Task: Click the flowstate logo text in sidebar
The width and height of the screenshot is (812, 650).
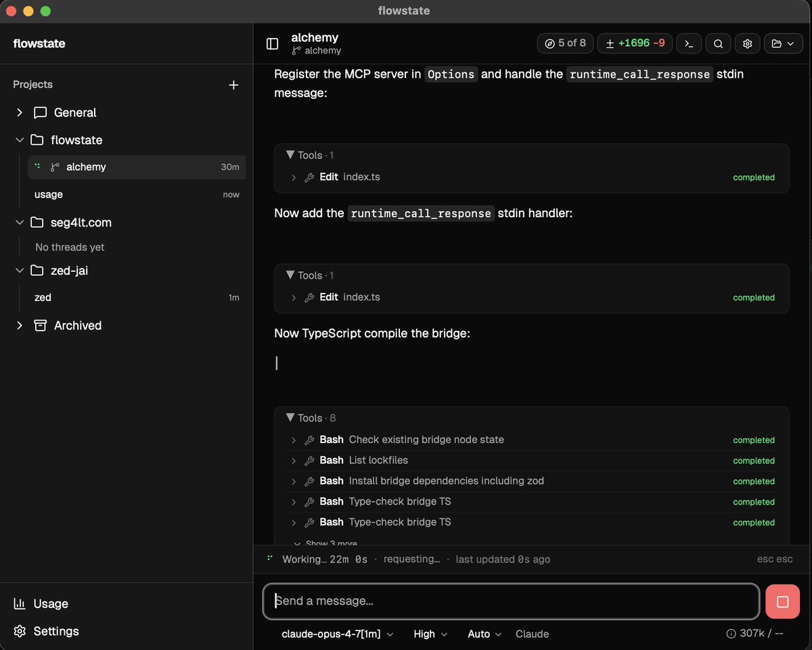Action: coord(39,44)
